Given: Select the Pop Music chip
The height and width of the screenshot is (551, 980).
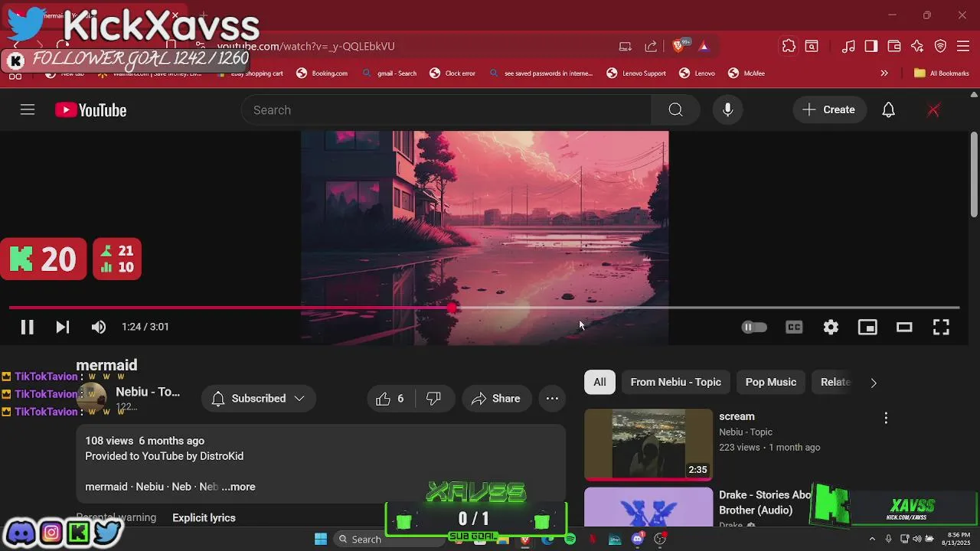Looking at the screenshot, I should (771, 382).
